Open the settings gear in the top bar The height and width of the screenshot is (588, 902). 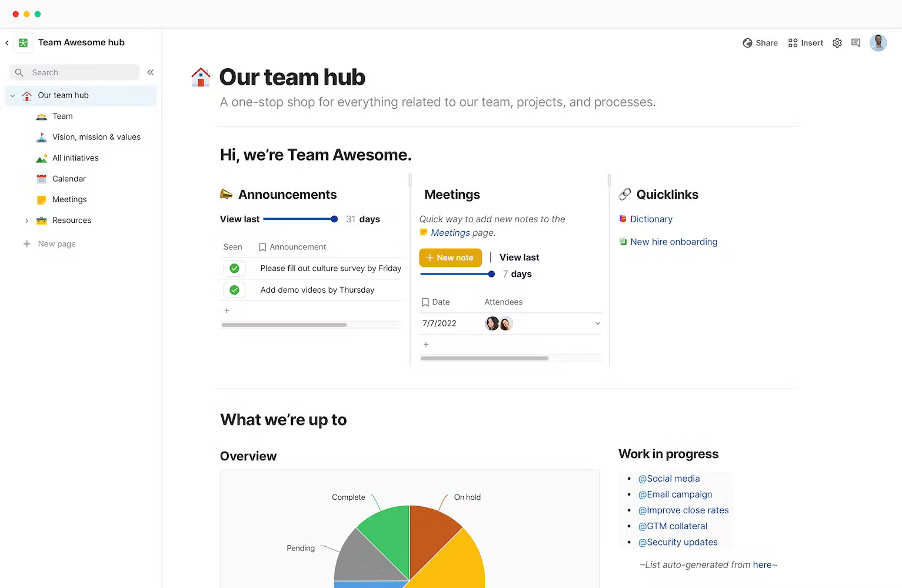click(837, 42)
